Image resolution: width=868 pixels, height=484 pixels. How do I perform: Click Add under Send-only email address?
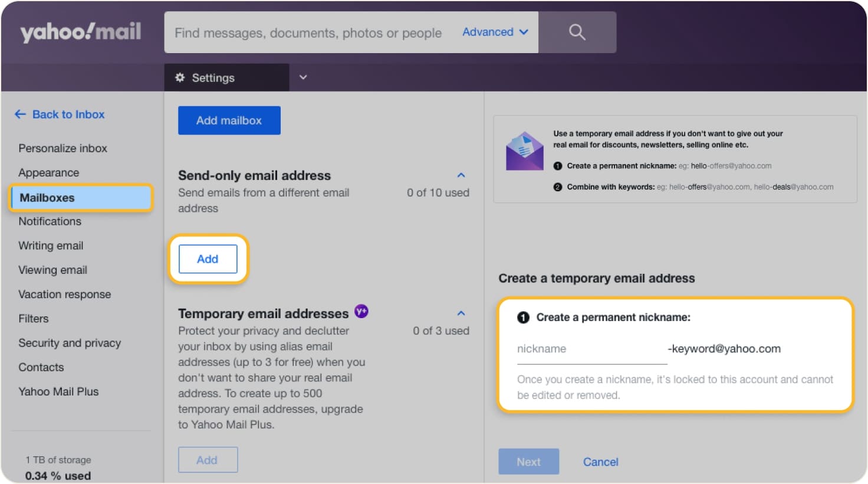point(208,259)
